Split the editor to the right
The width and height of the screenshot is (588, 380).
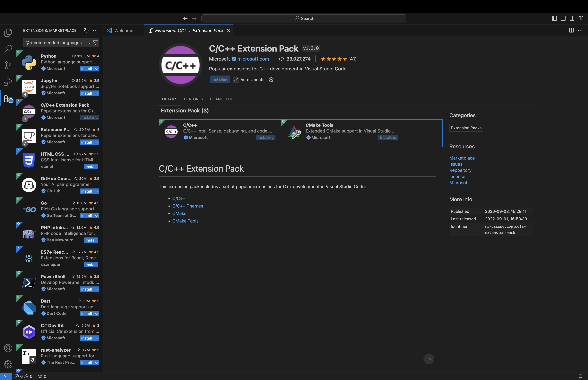[x=571, y=30]
